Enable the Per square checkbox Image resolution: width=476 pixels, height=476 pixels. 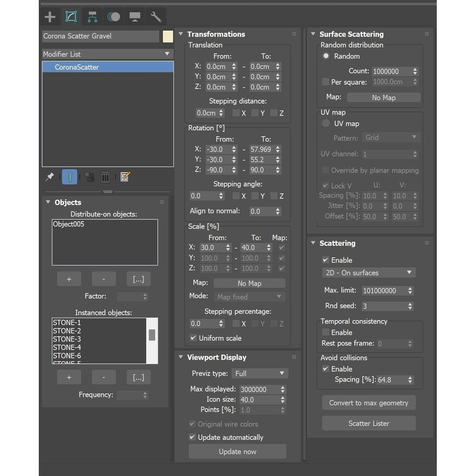(x=325, y=82)
